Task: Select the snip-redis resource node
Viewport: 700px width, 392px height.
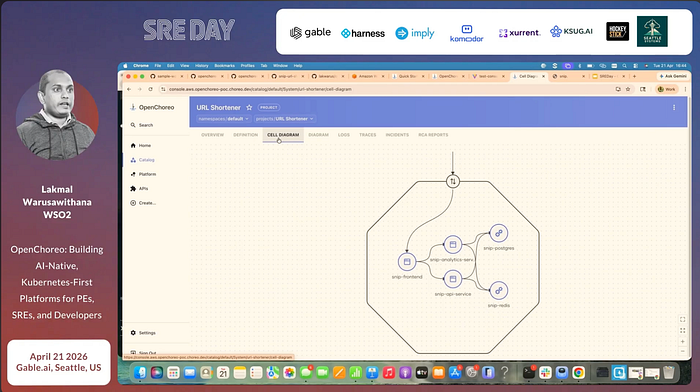Action: [499, 291]
